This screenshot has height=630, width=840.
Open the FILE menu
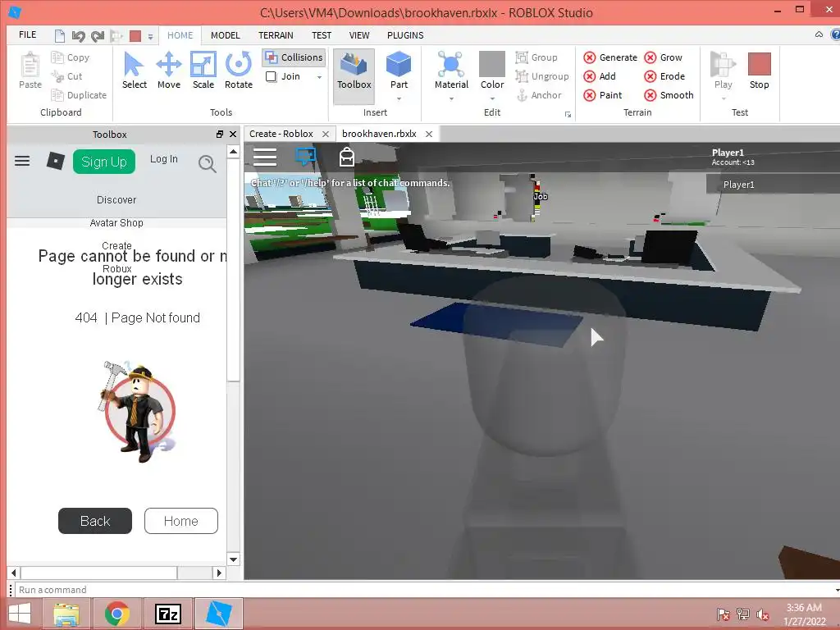(27, 34)
